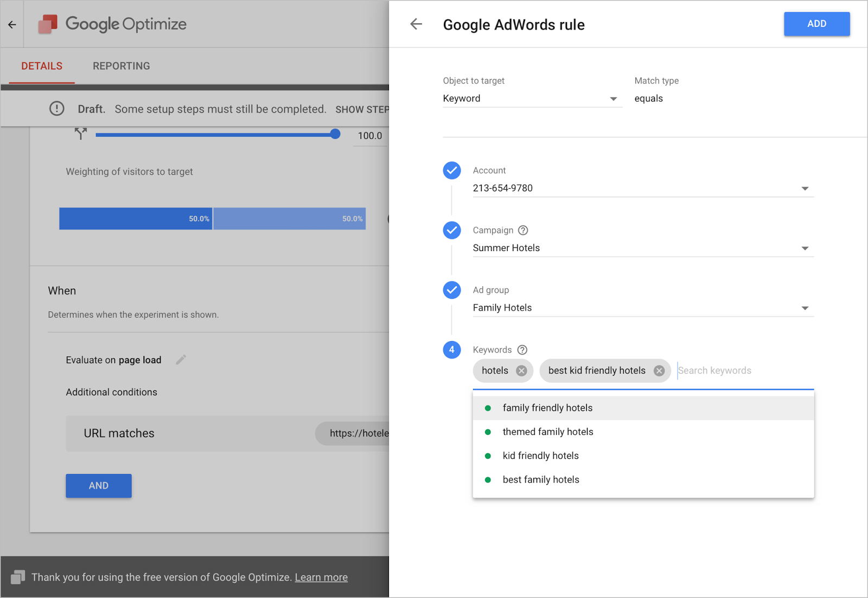Viewport: 868px width, 598px height.
Task: Edit the 'Evaluate on page load' pencil icon
Action: click(x=181, y=359)
